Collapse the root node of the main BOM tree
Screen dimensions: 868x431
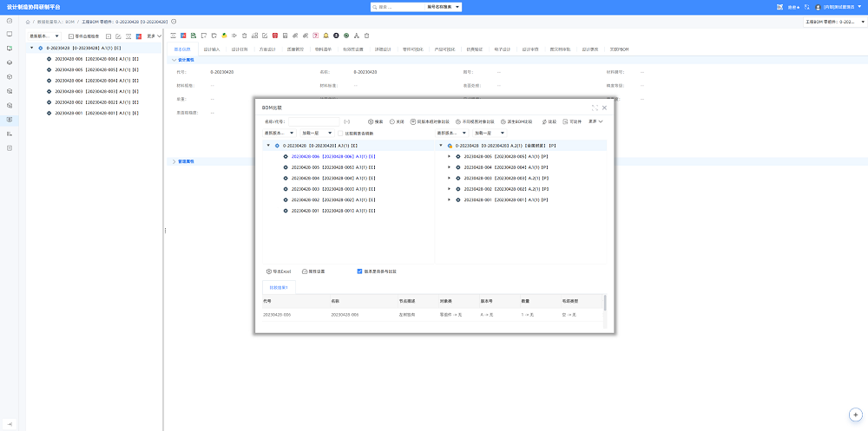[31, 49]
